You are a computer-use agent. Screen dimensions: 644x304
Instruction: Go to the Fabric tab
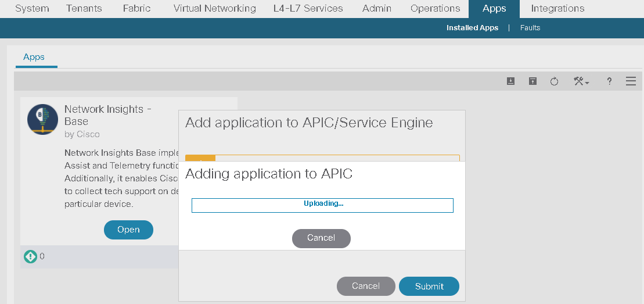137,9
